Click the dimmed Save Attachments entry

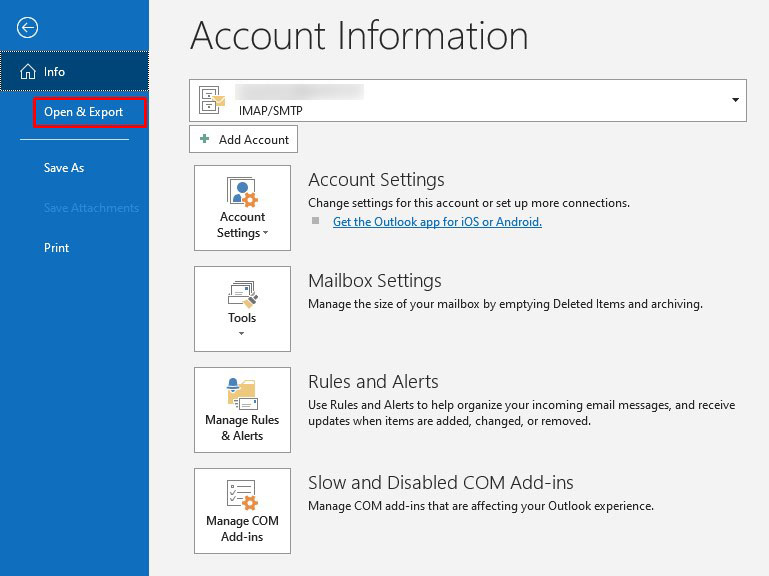[91, 208]
